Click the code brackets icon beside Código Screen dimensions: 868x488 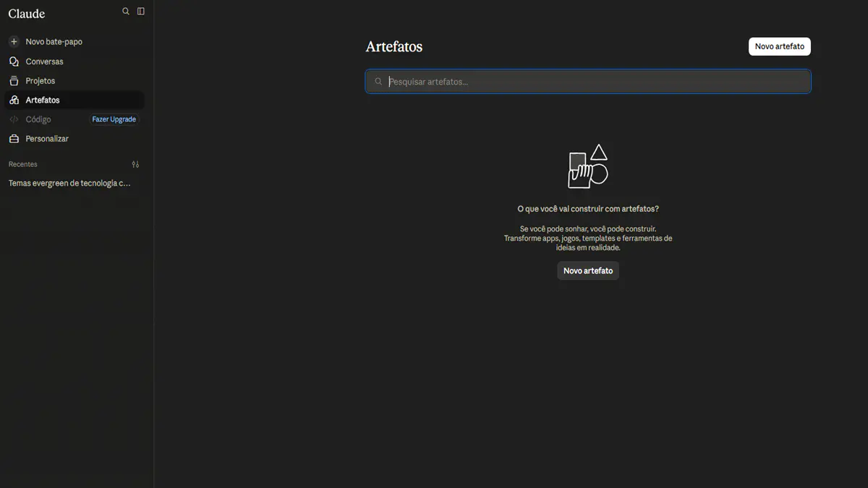(x=14, y=119)
